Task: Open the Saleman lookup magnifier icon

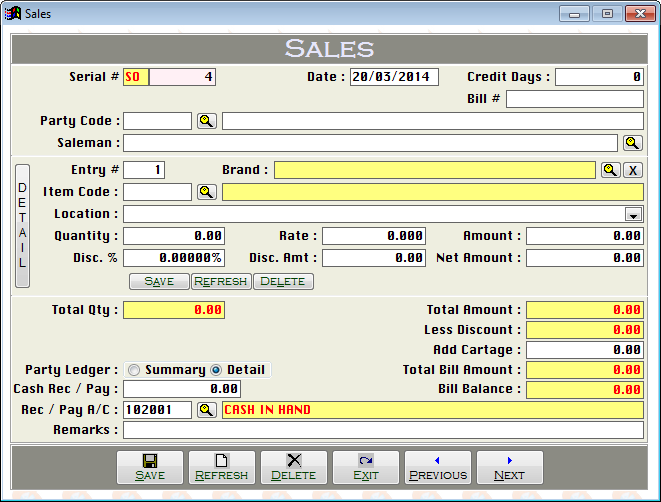Action: coord(633,143)
